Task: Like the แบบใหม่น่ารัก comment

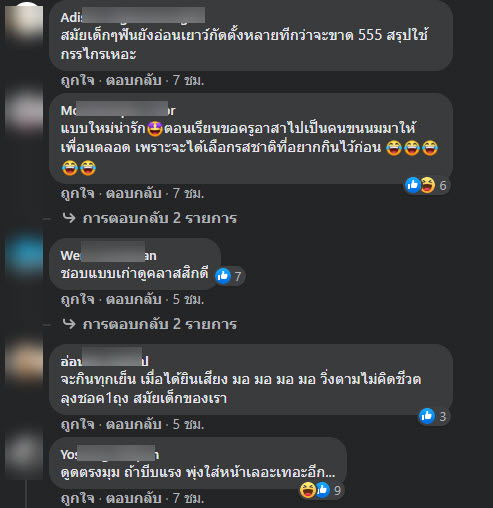Action: pyautogui.click(x=78, y=193)
